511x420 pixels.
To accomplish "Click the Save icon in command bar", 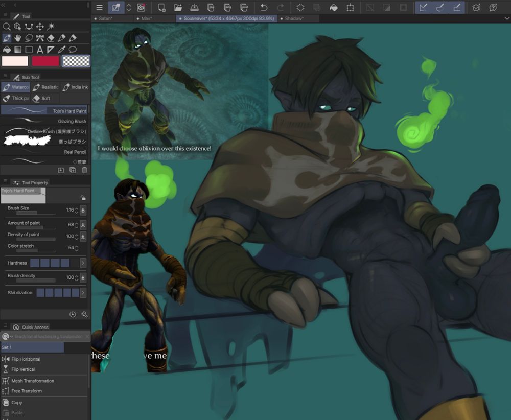I will [194, 8].
